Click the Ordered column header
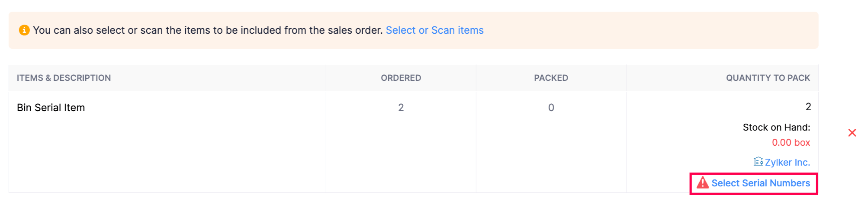 (x=401, y=78)
